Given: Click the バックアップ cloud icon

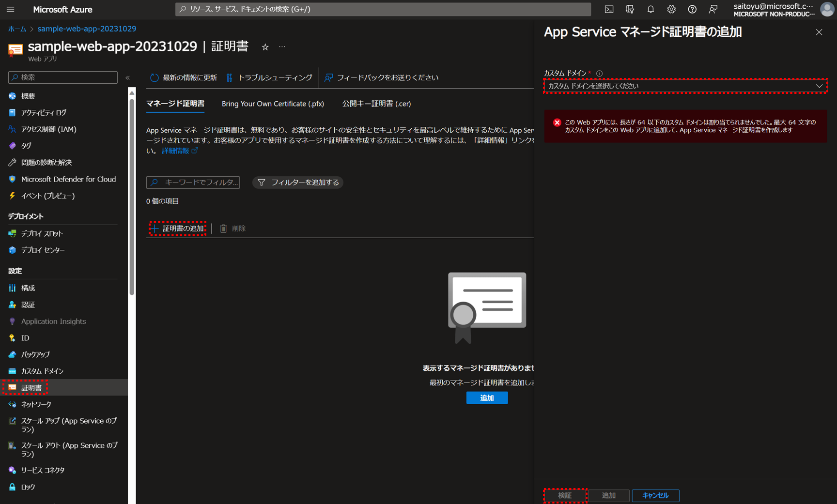Looking at the screenshot, I should click(x=12, y=354).
